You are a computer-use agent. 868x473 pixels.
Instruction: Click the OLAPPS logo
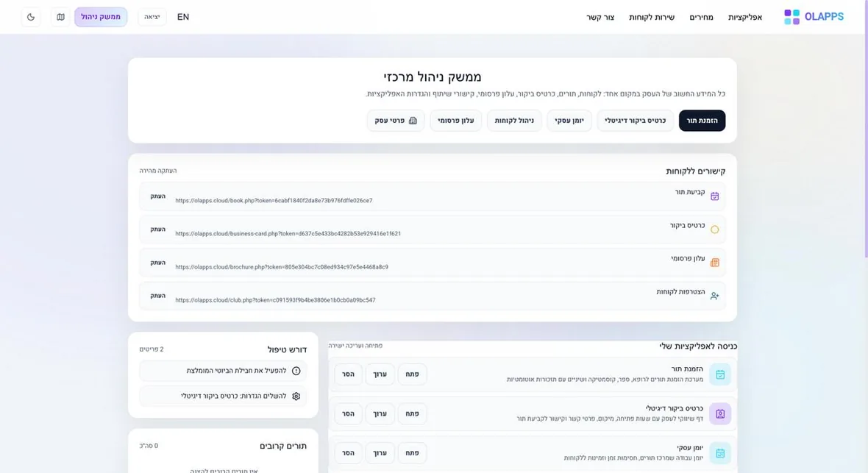coord(814,17)
